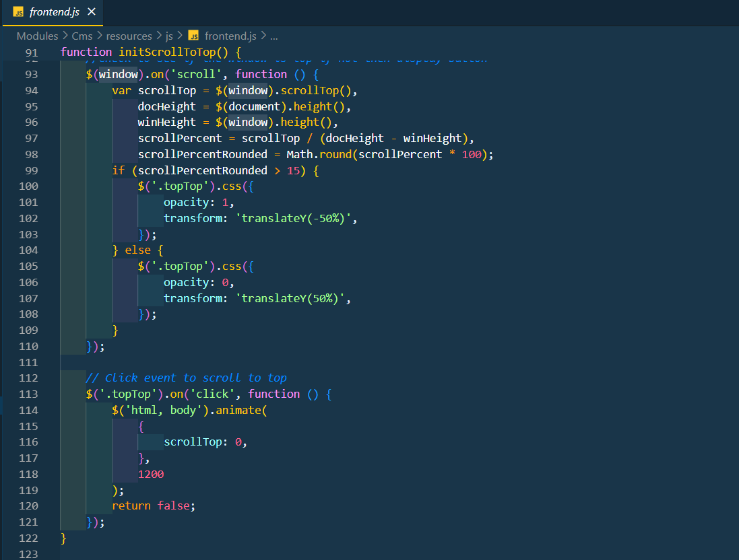The height and width of the screenshot is (560, 739).
Task: Click 'scrollTop: 0' on line 116
Action: 203,442
